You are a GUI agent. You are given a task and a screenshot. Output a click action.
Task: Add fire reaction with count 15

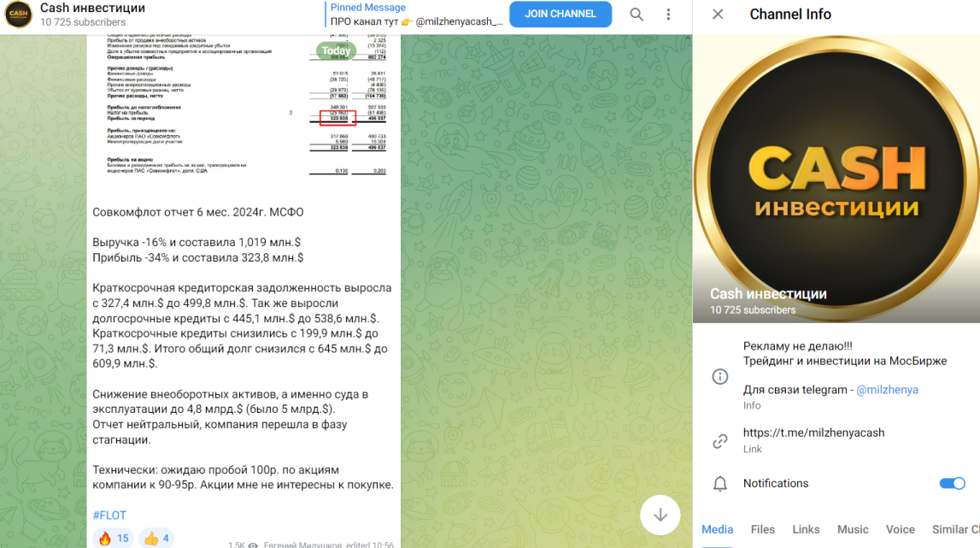(113, 538)
